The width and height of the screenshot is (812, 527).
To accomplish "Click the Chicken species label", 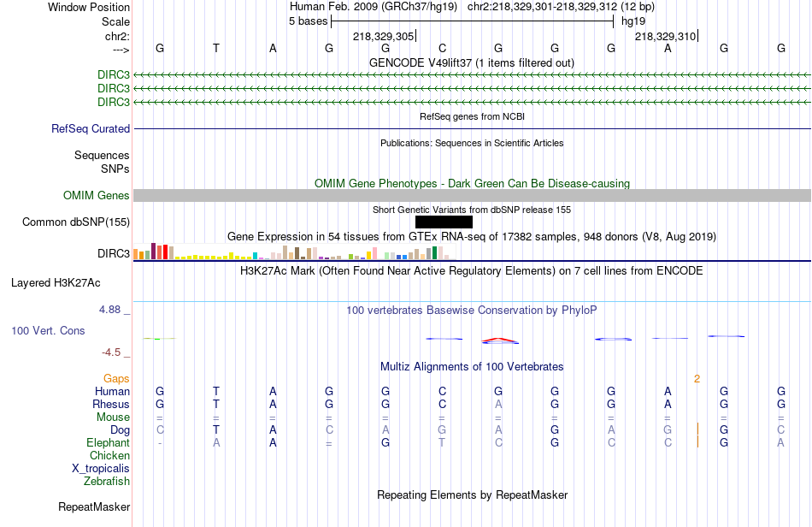I will click(109, 455).
